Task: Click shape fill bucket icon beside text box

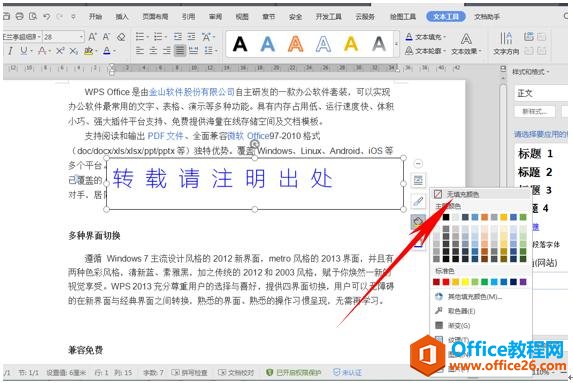Action: pyautogui.click(x=418, y=221)
